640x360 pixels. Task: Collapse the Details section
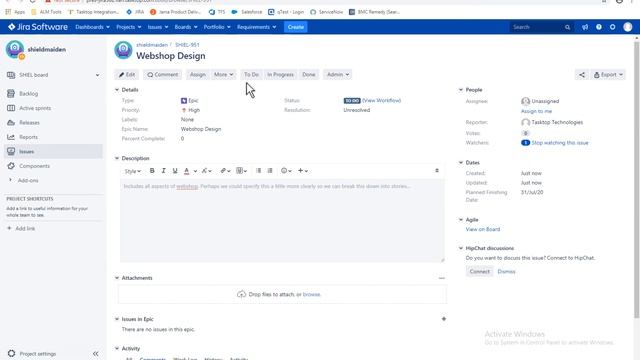(x=117, y=90)
